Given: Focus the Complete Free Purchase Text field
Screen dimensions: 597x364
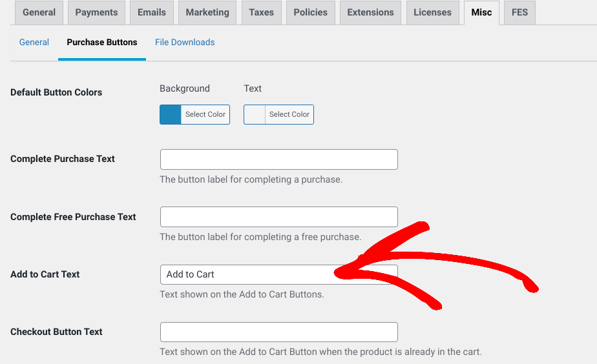Looking at the screenshot, I should tap(278, 217).
